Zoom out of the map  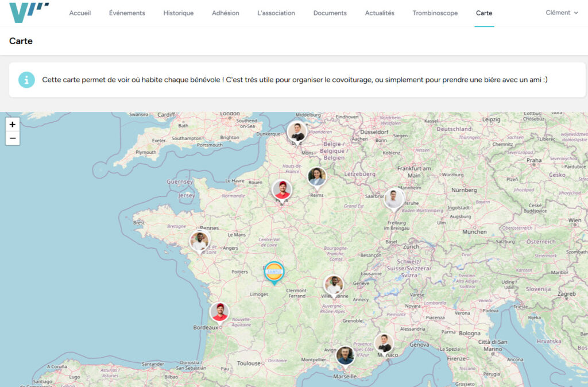coord(13,138)
